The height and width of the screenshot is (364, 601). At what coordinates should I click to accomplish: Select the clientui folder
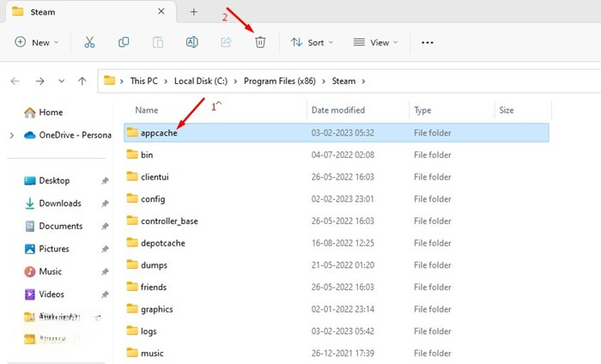point(337,177)
